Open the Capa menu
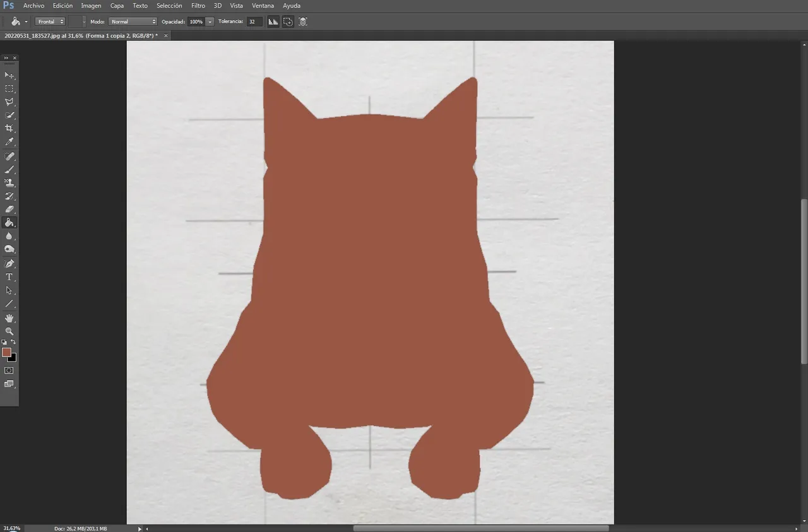Image resolution: width=808 pixels, height=532 pixels. click(117, 6)
